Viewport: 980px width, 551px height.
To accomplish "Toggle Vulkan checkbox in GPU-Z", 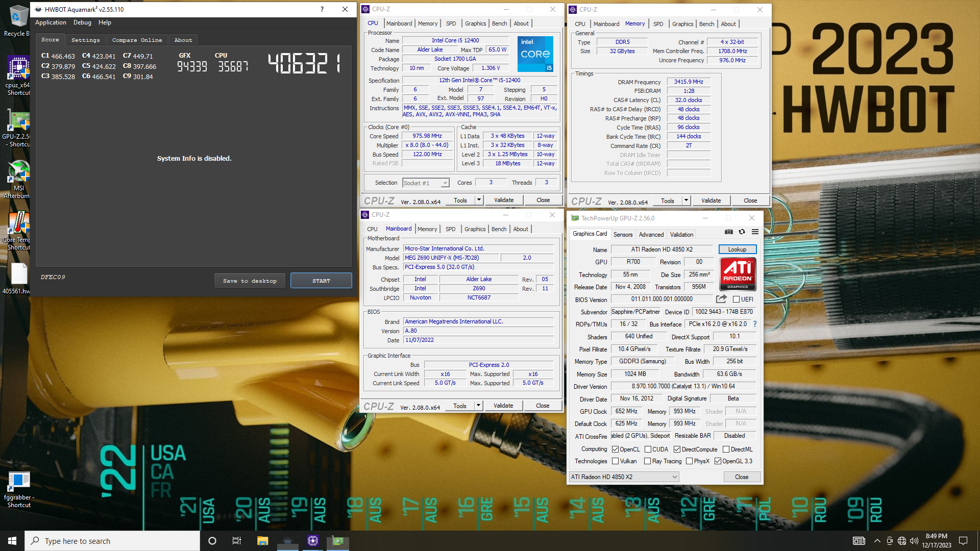I will coord(615,461).
